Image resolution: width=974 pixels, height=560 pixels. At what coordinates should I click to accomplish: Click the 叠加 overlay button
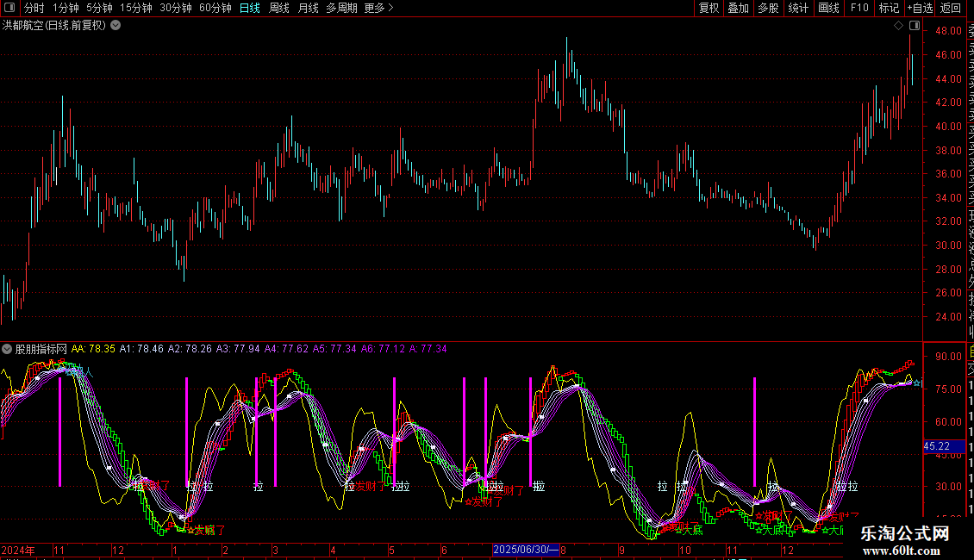pyautogui.click(x=738, y=8)
